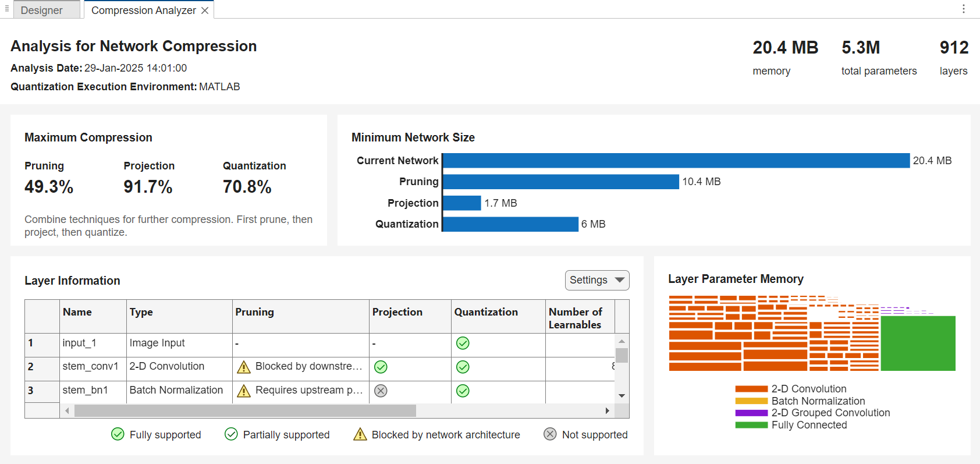Click warning icon in stem_bn1 Pruning cell
Viewport: 980px width, 464px height.
pos(244,391)
